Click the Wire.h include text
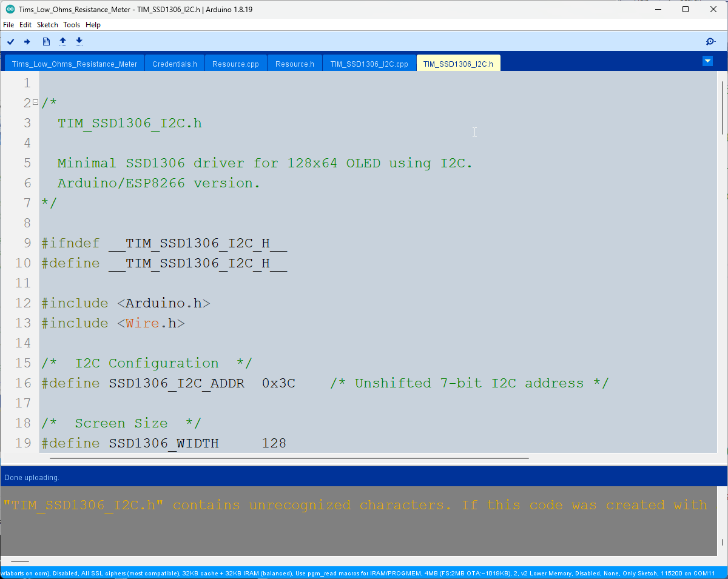This screenshot has width=728, height=579. coord(150,323)
